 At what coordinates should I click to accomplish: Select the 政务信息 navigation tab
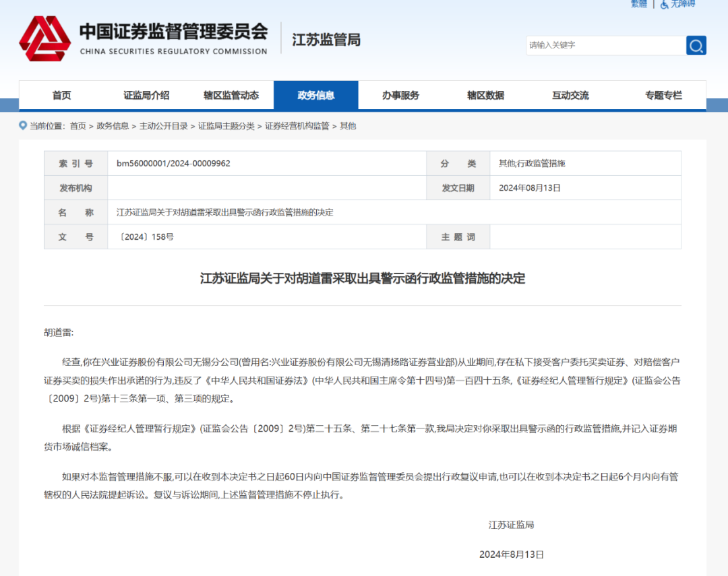(x=316, y=96)
